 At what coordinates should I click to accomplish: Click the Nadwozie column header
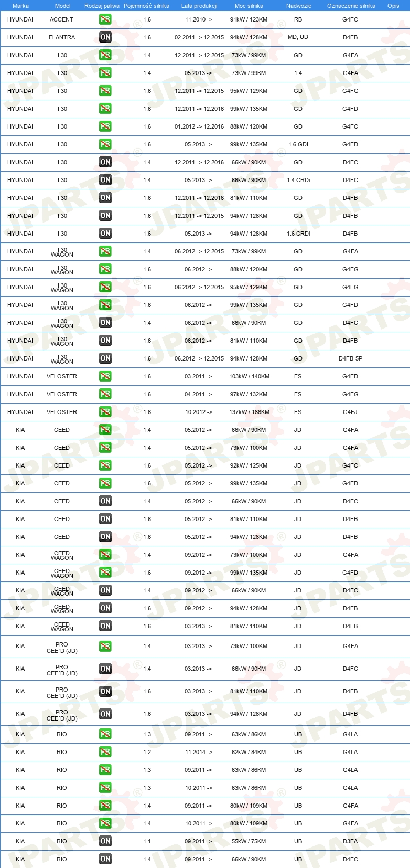click(299, 6)
